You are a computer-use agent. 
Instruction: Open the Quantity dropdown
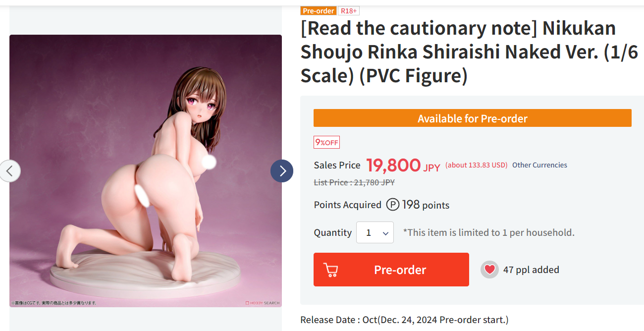coord(375,232)
